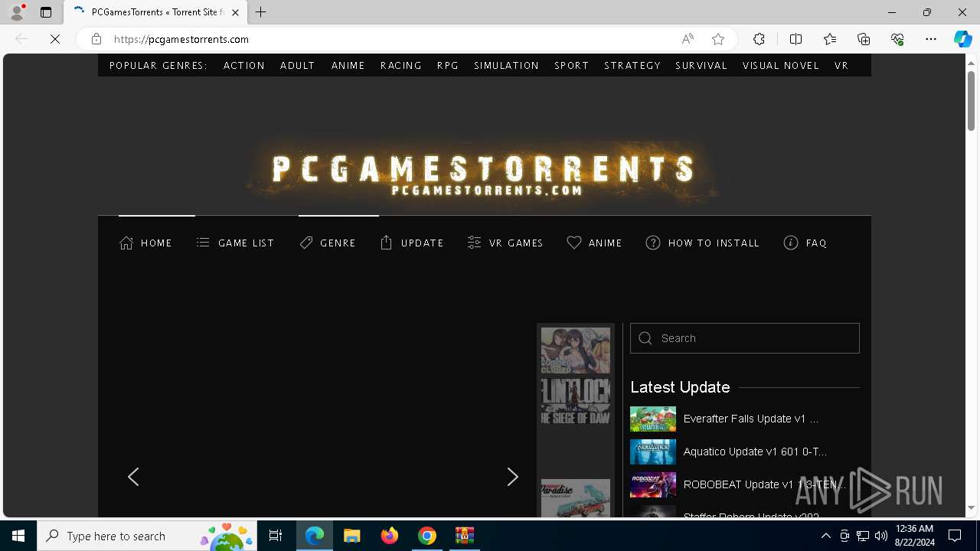
Task: Go to HOME in site menu
Action: 145,243
